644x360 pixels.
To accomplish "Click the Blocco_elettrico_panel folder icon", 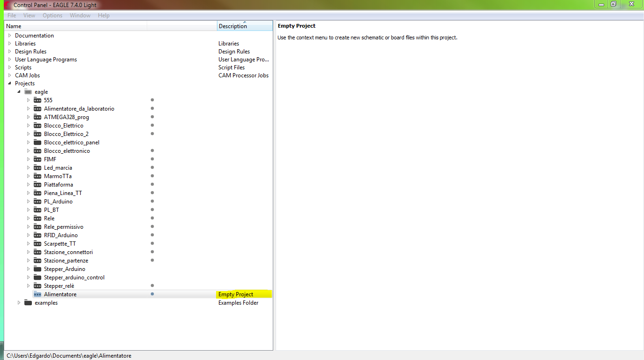I will [x=37, y=142].
